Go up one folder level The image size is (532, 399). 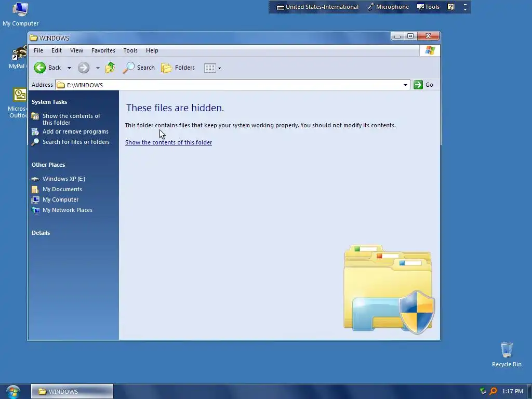tap(110, 68)
